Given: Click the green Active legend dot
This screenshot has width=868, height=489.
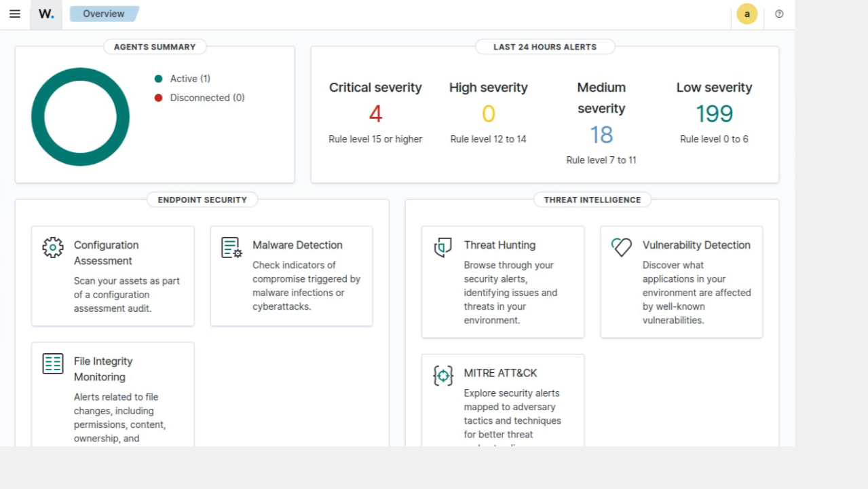Looking at the screenshot, I should (x=159, y=79).
